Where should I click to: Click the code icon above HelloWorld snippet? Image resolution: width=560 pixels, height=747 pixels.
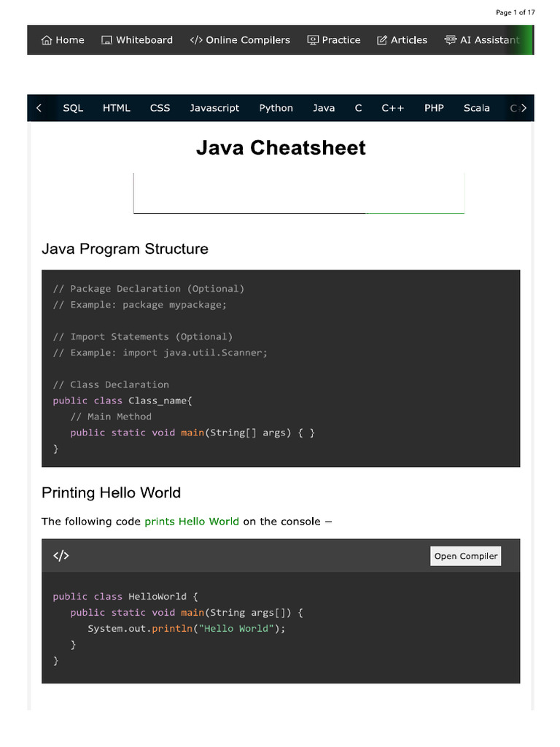pyautogui.click(x=61, y=555)
